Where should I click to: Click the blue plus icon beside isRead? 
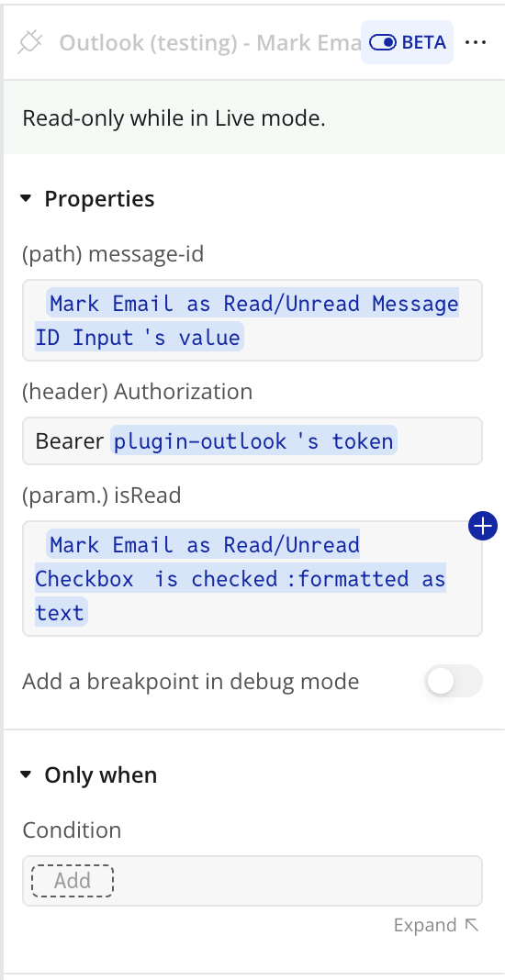click(x=482, y=527)
